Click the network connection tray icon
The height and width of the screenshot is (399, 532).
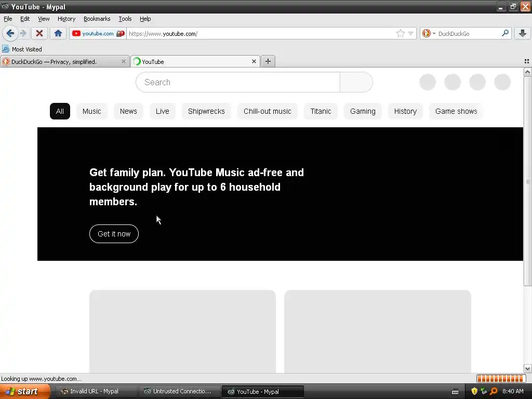484,391
